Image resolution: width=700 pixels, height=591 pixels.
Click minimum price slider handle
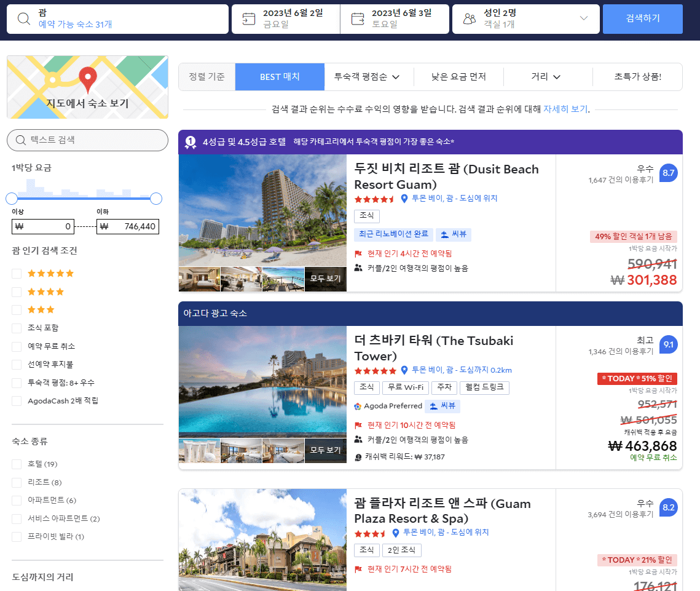(x=12, y=199)
